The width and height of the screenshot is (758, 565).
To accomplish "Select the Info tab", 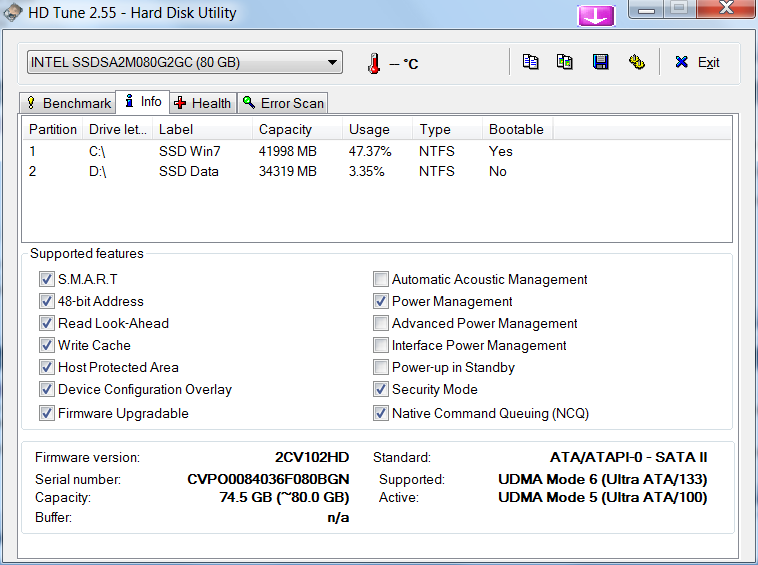I will coord(143,101).
